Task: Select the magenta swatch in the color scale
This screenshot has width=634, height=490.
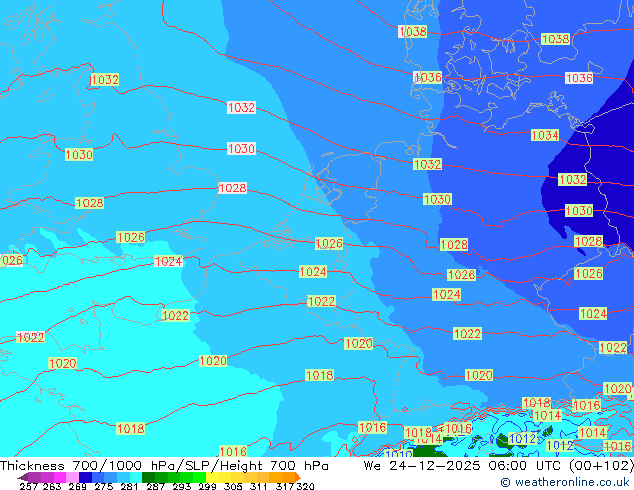Action: pos(60,477)
